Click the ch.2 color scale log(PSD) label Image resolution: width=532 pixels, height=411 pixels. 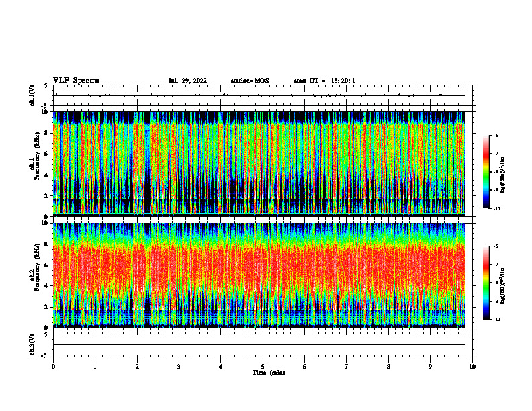(504, 285)
